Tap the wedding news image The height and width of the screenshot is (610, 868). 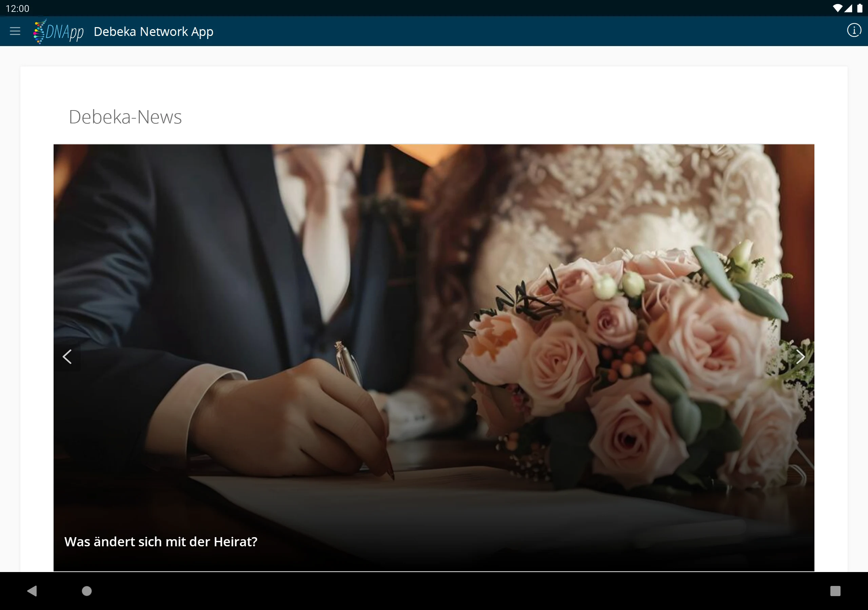tap(434, 358)
